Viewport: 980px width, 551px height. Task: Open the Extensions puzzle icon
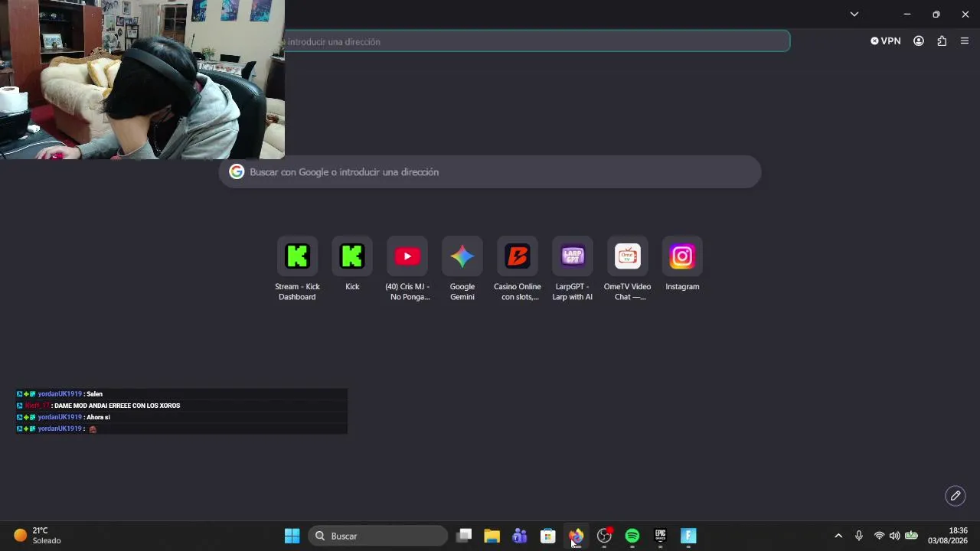pyautogui.click(x=942, y=41)
